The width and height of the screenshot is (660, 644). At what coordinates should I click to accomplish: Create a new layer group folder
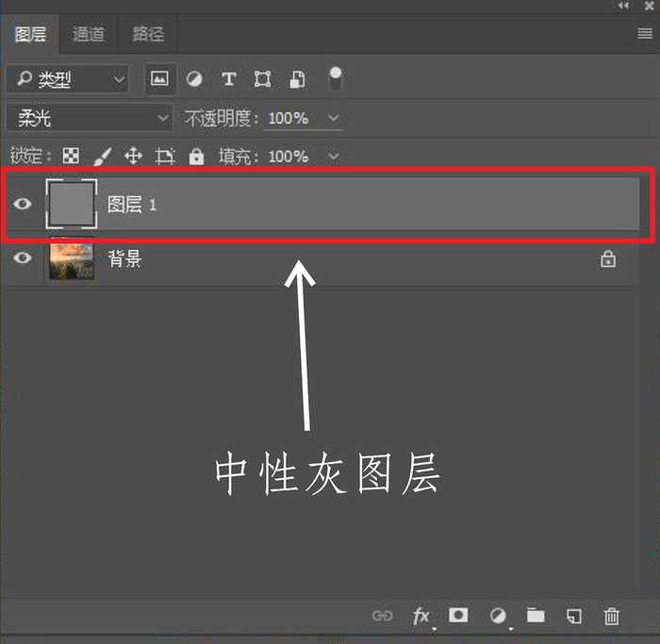click(536, 616)
